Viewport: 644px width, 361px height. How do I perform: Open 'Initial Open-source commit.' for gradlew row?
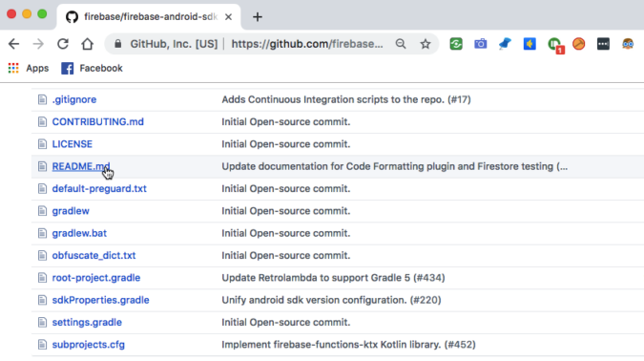pyautogui.click(x=286, y=211)
